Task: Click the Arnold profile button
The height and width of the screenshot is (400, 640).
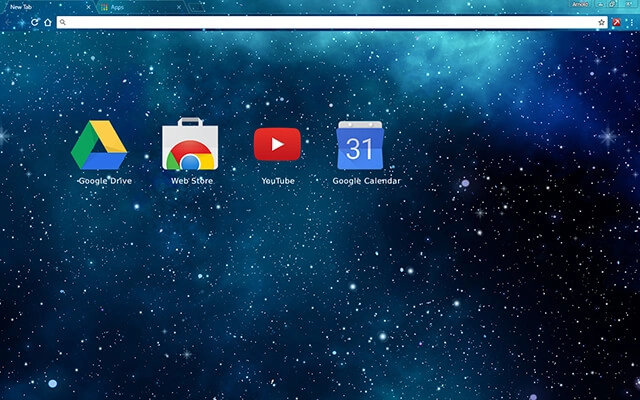Action: (580, 4)
